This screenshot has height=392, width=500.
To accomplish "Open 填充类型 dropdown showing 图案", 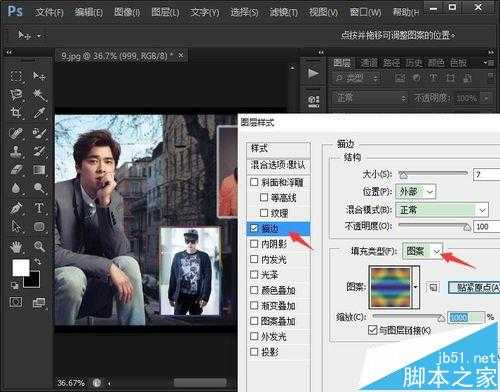I will pos(422,251).
